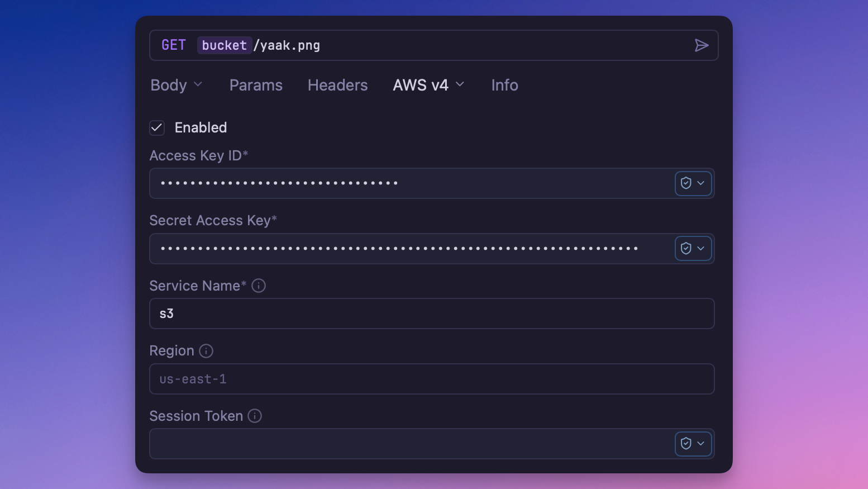Open the AWS v4 authentication dropdown
This screenshot has height=489, width=868.
428,85
